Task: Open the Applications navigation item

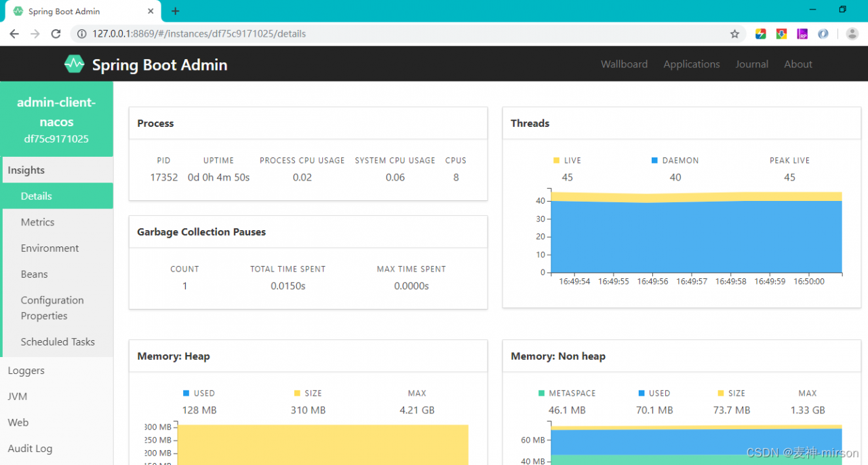Action: pyautogui.click(x=692, y=64)
